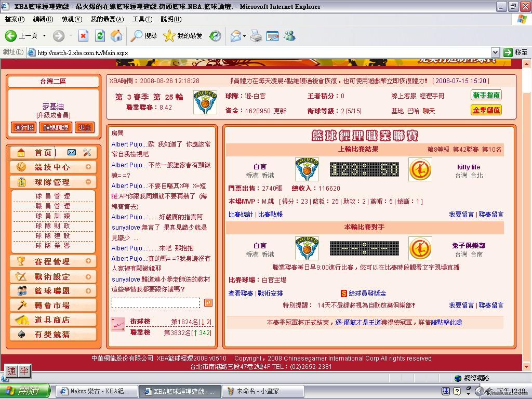Click the dollar icon next to 給球員發獎金
Screen dimensions: 532x399
pos(344,294)
